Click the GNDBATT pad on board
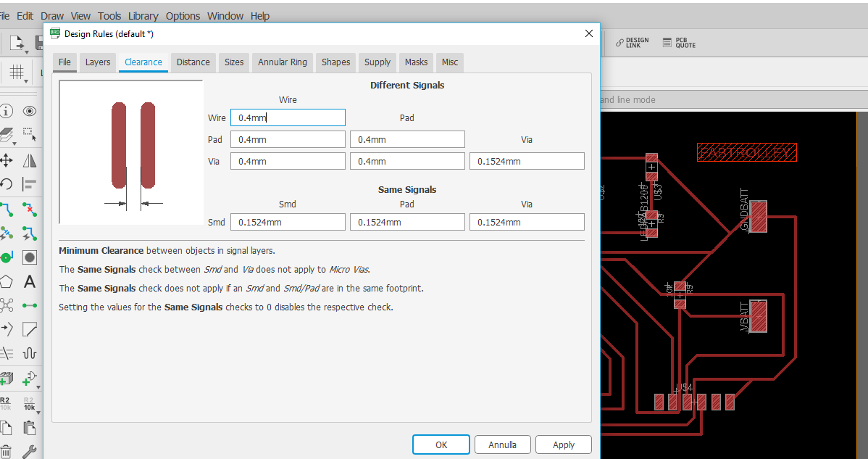 click(759, 217)
